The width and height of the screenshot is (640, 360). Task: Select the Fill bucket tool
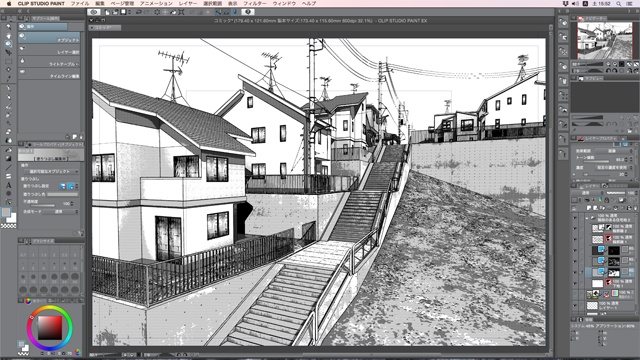point(8,150)
